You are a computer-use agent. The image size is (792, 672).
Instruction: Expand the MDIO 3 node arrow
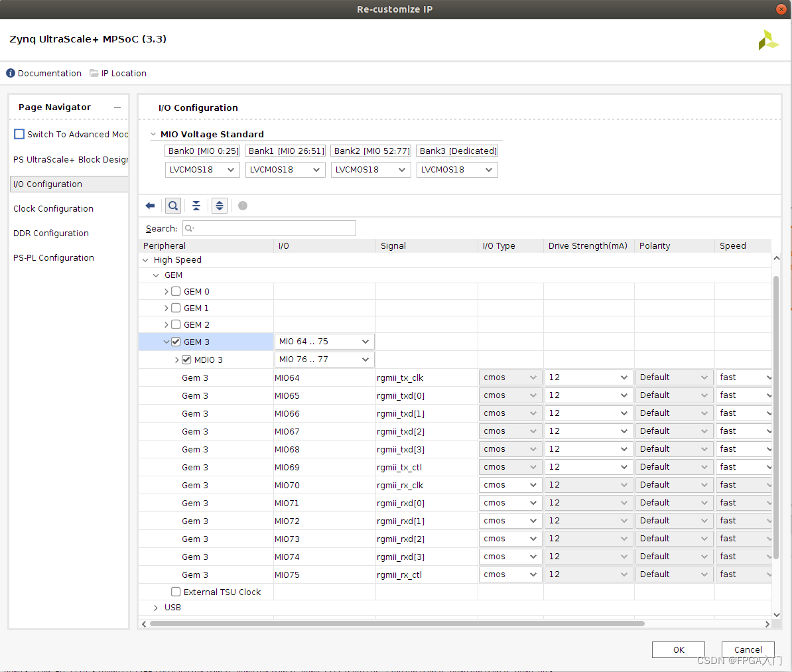(177, 360)
